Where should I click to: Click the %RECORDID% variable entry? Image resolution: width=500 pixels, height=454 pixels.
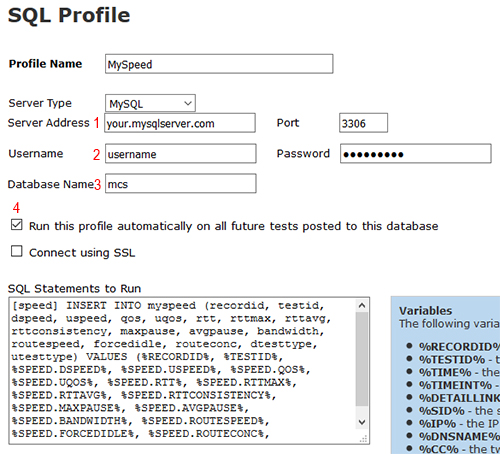459,347
